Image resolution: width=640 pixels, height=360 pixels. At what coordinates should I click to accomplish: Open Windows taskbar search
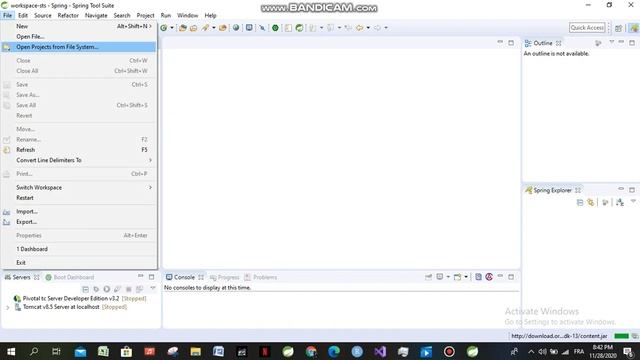[x=34, y=351]
